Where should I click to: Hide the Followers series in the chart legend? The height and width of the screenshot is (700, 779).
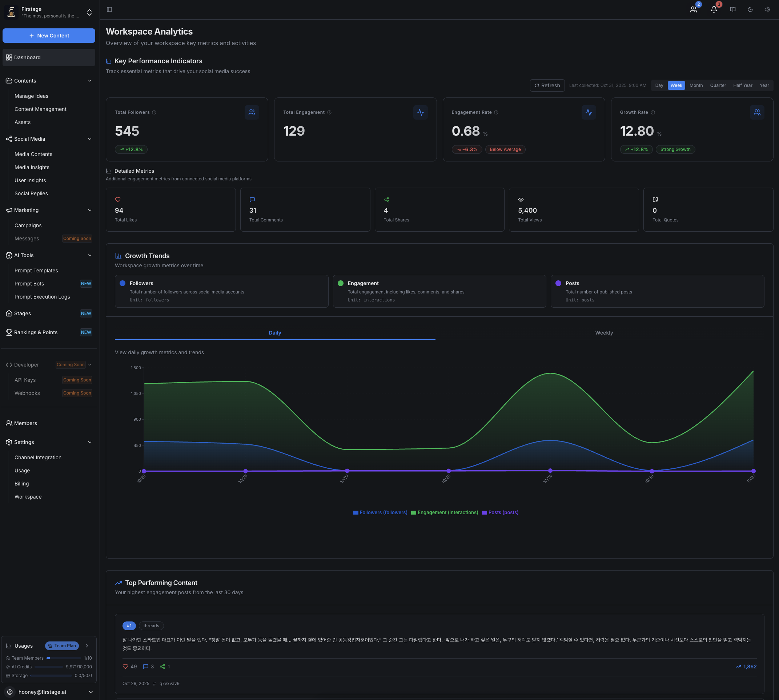coord(380,512)
